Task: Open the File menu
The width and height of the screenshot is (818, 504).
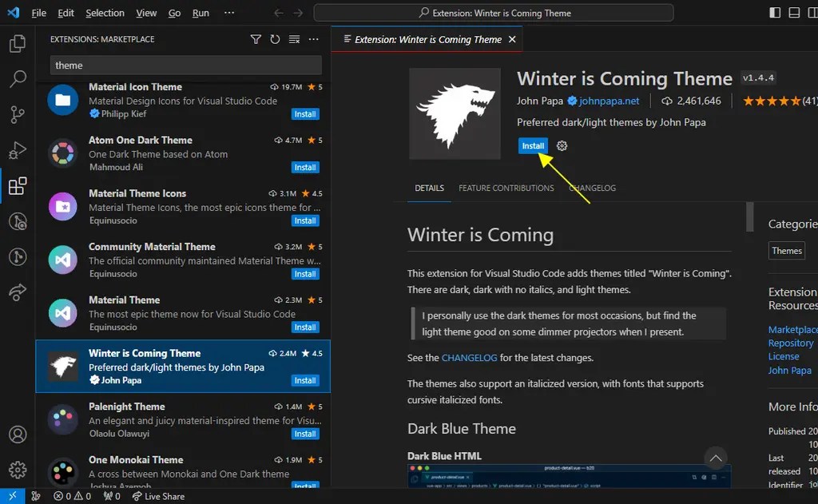Action: click(x=38, y=13)
